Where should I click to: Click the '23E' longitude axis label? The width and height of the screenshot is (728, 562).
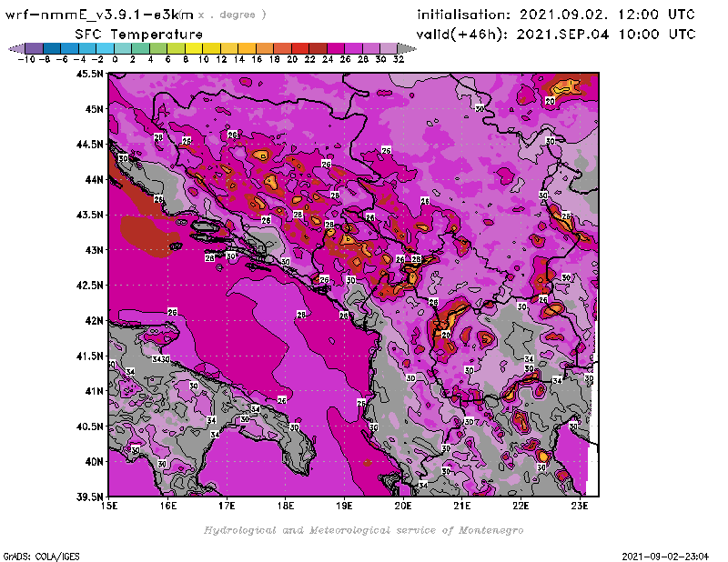[580, 506]
